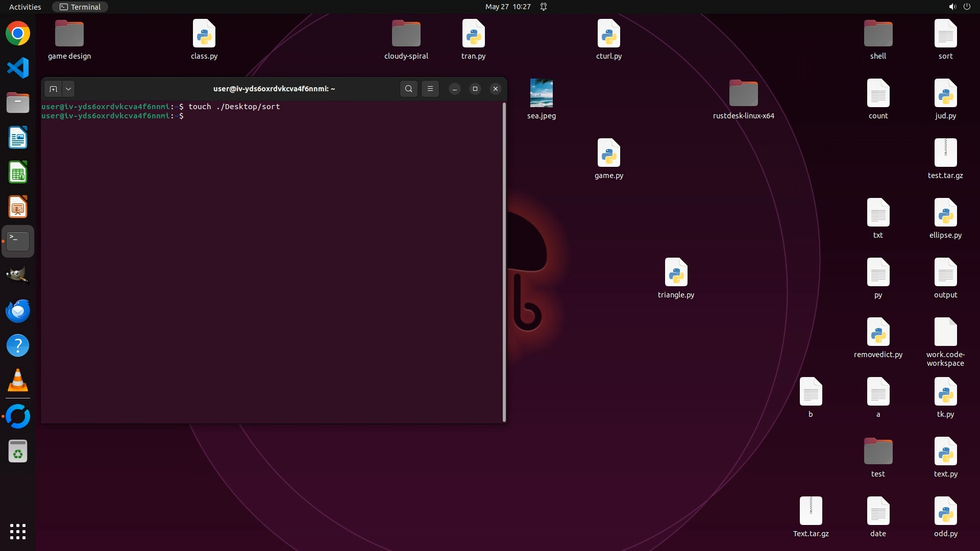This screenshot has width=980, height=551.
Task: Open the volume system menu
Action: (x=952, y=7)
